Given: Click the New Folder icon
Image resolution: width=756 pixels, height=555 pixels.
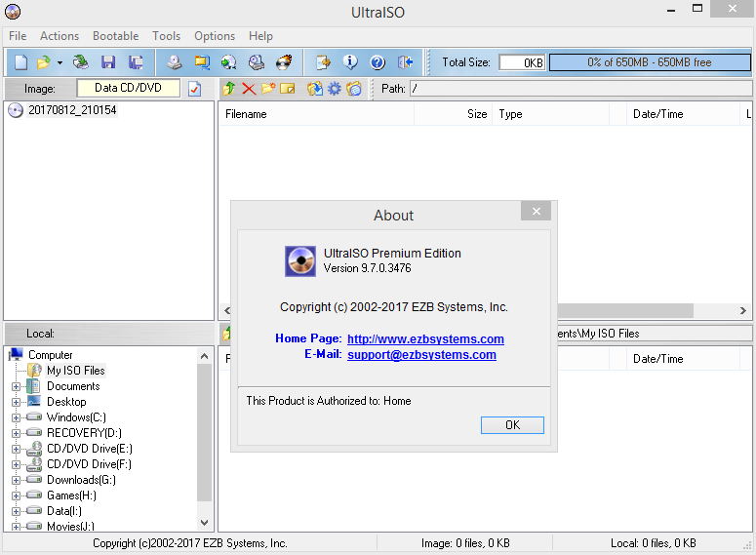Looking at the screenshot, I should pos(268,88).
